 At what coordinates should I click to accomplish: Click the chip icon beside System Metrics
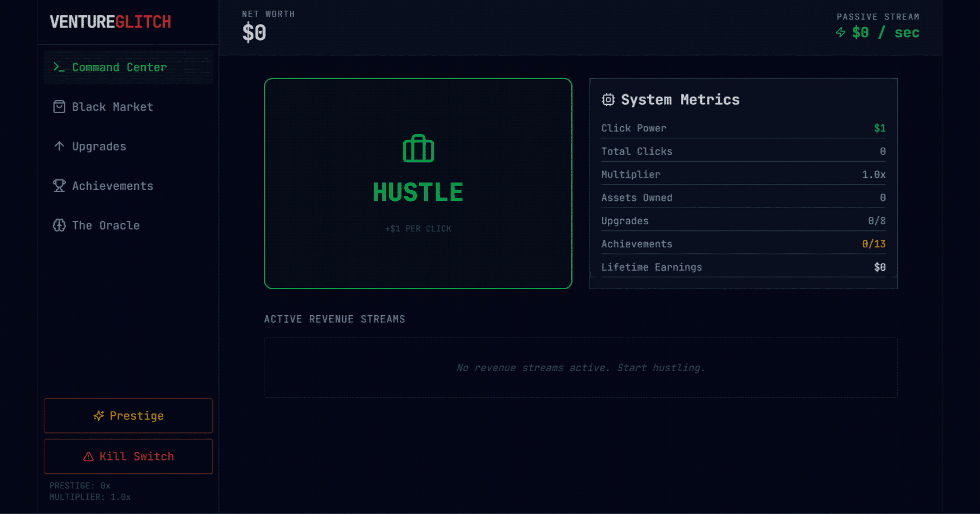608,100
